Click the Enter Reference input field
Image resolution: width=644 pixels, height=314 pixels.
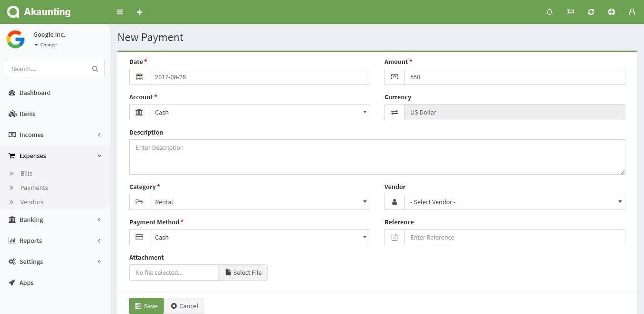coord(514,237)
